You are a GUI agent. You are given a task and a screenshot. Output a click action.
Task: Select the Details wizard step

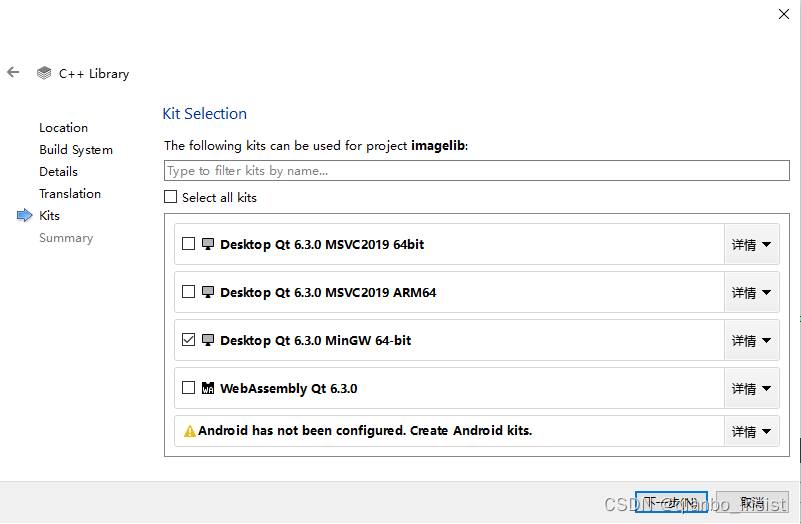[x=58, y=172]
